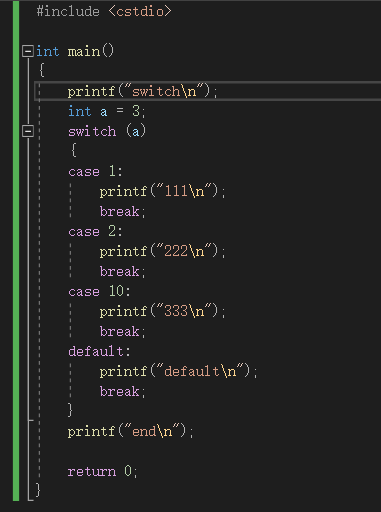Click the return 0 statement

pyautogui.click(x=102, y=472)
